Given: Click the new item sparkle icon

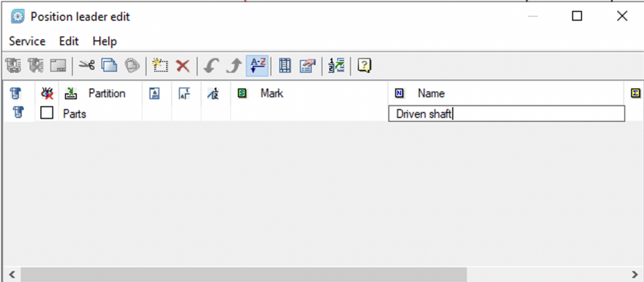Looking at the screenshot, I should pyautogui.click(x=161, y=65).
